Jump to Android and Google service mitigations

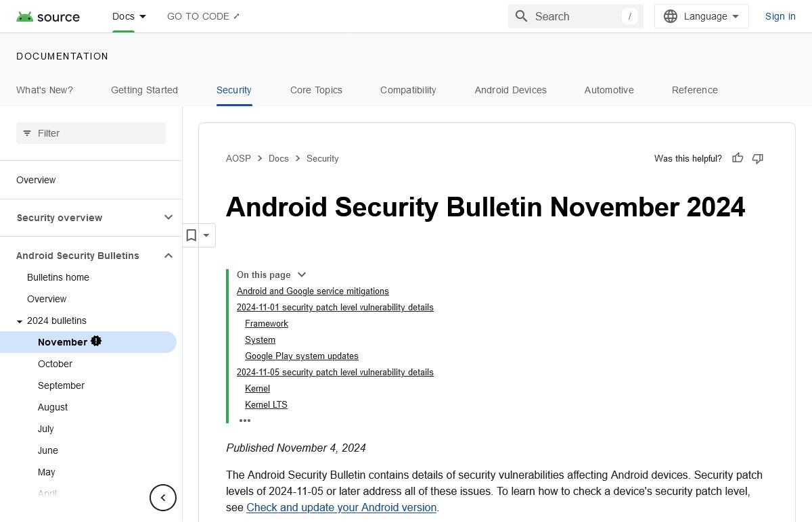[x=313, y=291]
